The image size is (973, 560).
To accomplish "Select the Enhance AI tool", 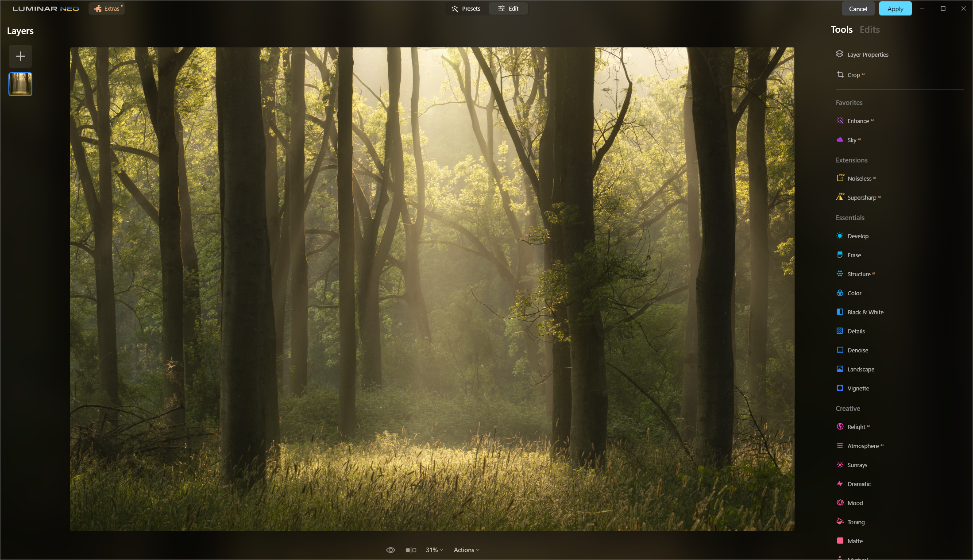I will [857, 121].
